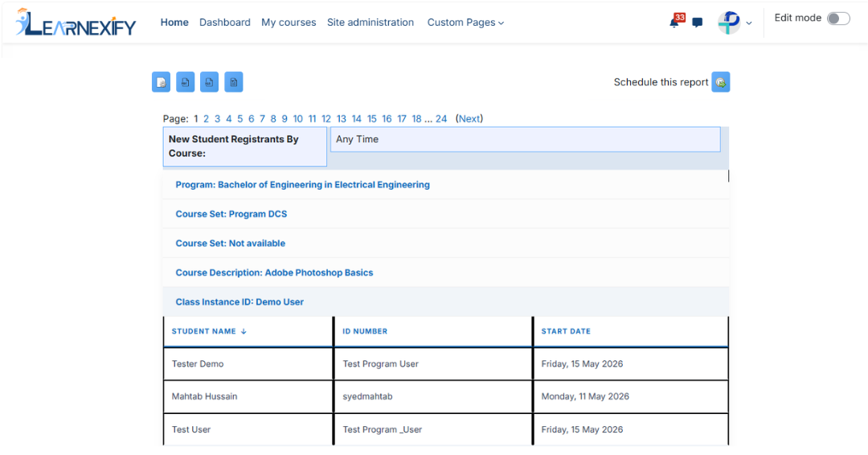
Task: Go to page 6 of results
Action: (252, 119)
